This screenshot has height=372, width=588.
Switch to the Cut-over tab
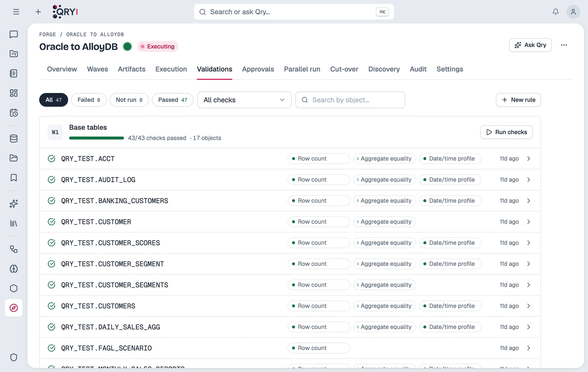[x=344, y=69]
